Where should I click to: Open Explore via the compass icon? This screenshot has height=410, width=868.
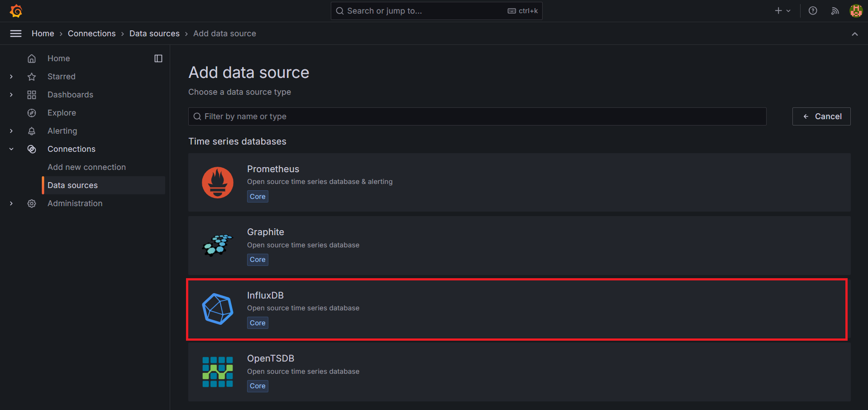point(31,112)
